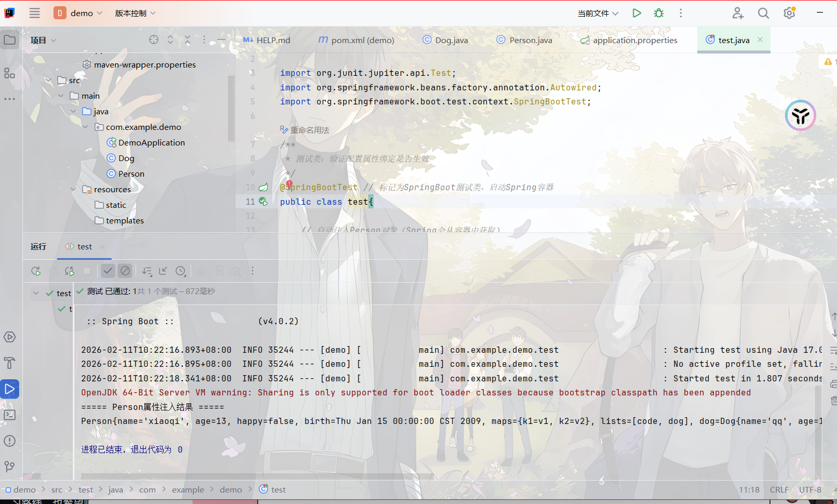Click the Rerun test icon in Run toolbar
The width and height of the screenshot is (837, 504).
click(36, 271)
